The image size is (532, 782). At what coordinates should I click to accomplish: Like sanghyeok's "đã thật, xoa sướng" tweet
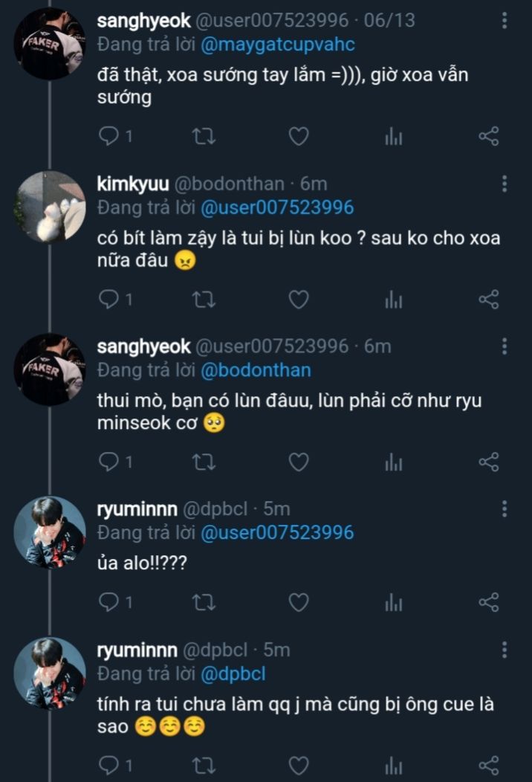[x=298, y=136]
